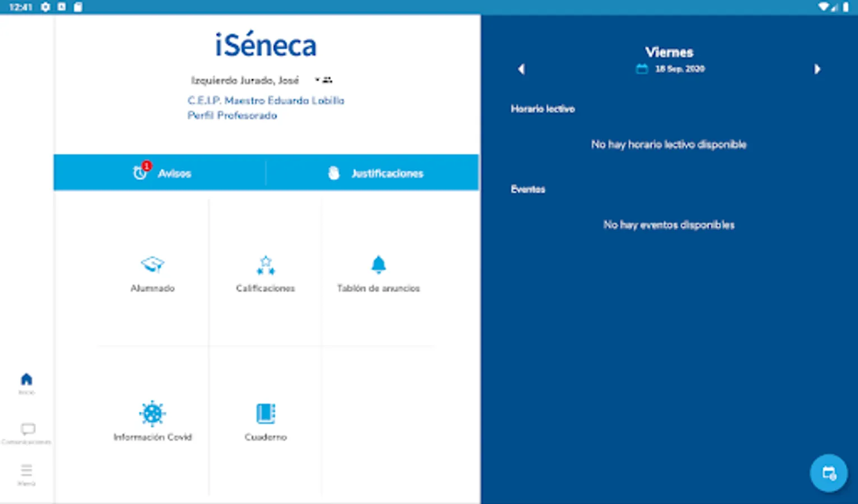Open the Cuaderno notebook icon

click(266, 414)
